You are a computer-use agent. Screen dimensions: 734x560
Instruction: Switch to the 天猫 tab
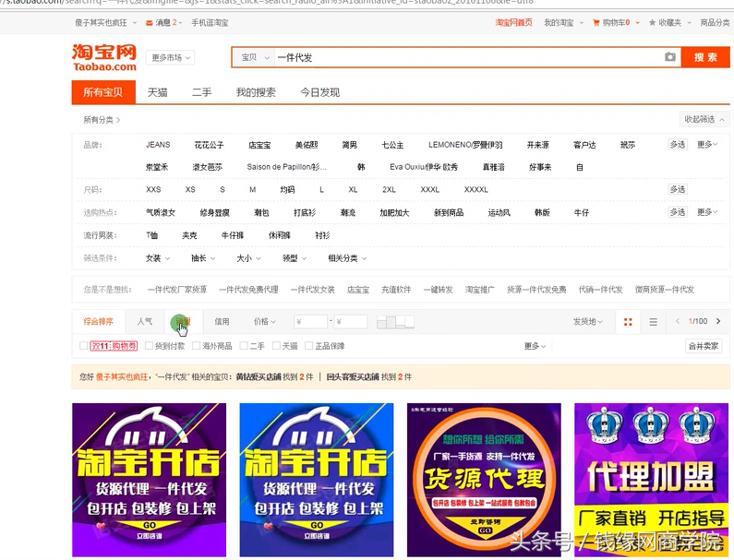157,92
